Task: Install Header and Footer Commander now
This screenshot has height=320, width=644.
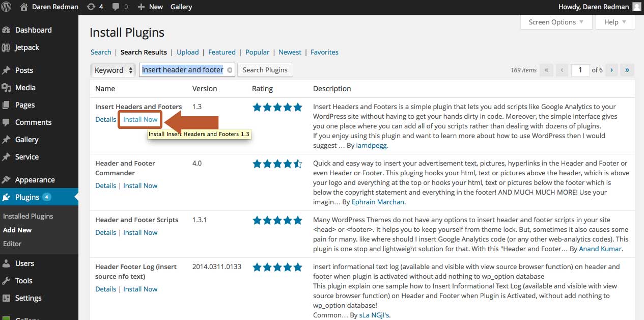Action: [x=141, y=185]
